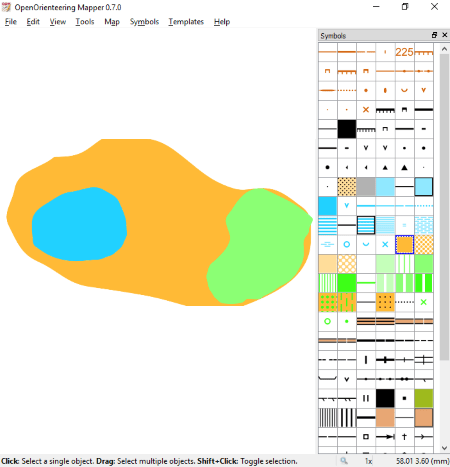
Task: Select the black cross point symbol
Action: [x=404, y=437]
